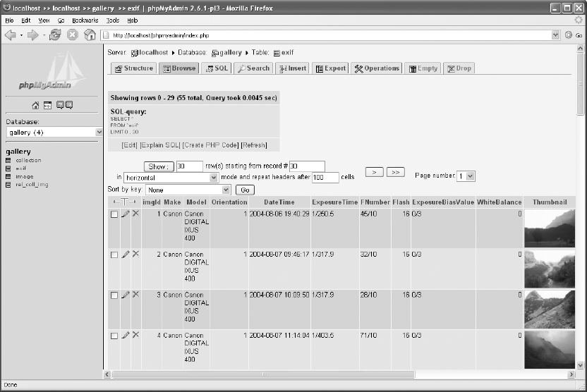The height and width of the screenshot is (392, 587).
Task: Open the View menu
Action: (44, 20)
